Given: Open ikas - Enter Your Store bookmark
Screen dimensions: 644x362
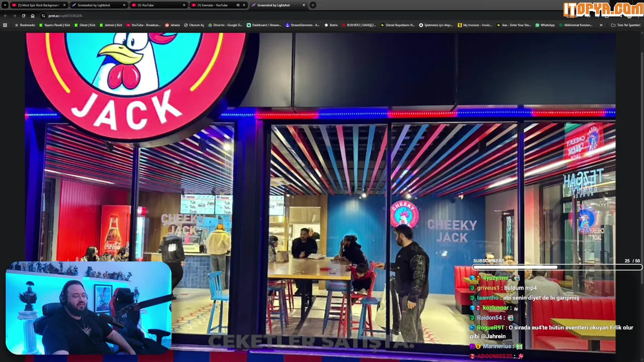Looking at the screenshot, I should point(514,25).
